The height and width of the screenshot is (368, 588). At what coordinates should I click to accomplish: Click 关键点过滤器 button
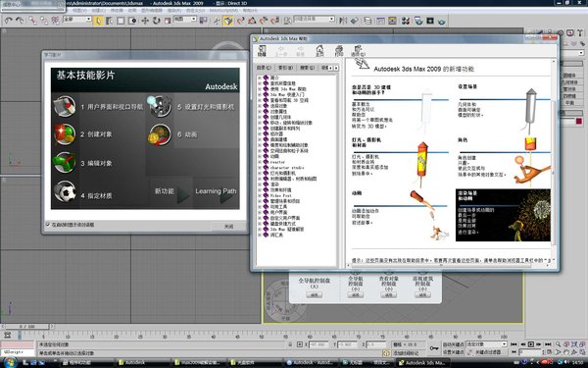(x=487, y=352)
